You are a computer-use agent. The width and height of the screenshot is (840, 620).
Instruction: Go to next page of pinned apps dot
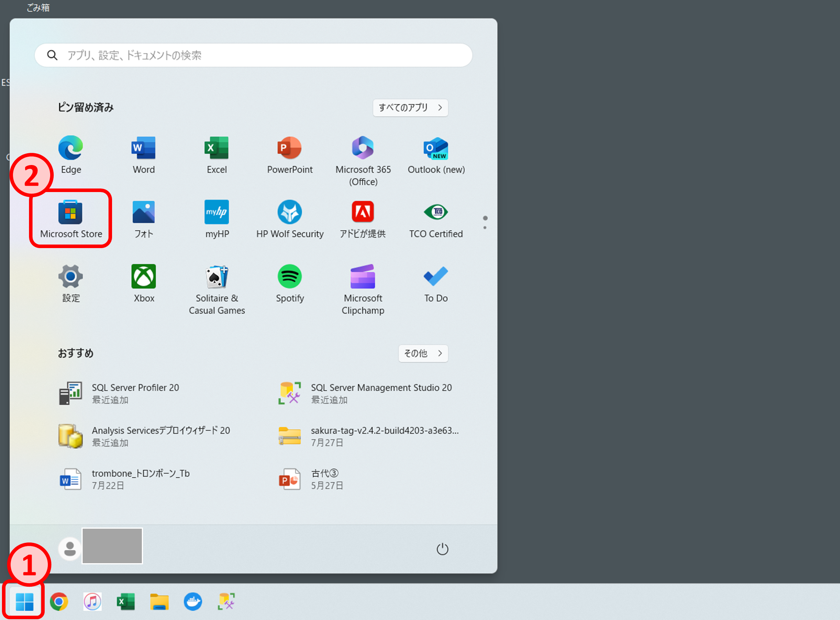point(485,228)
